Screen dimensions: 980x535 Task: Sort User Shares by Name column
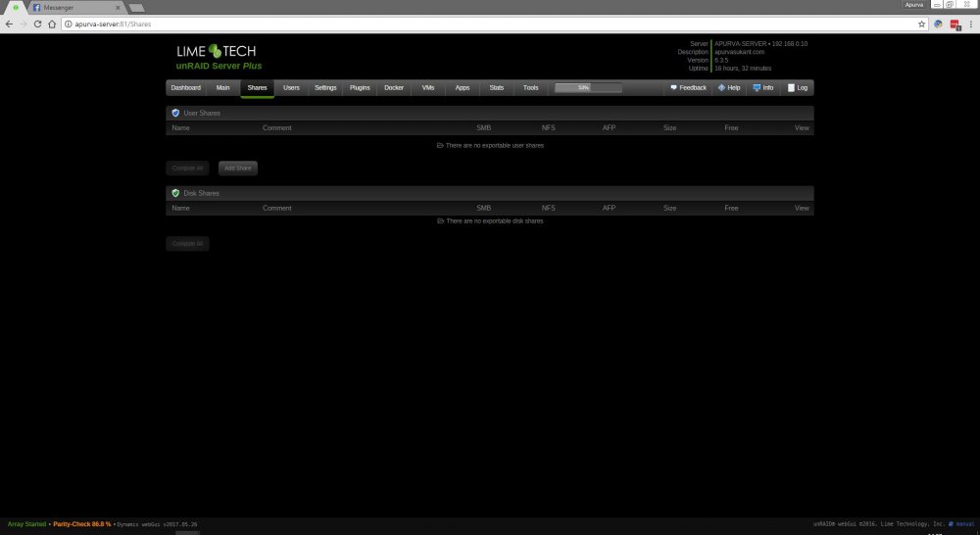(x=180, y=128)
